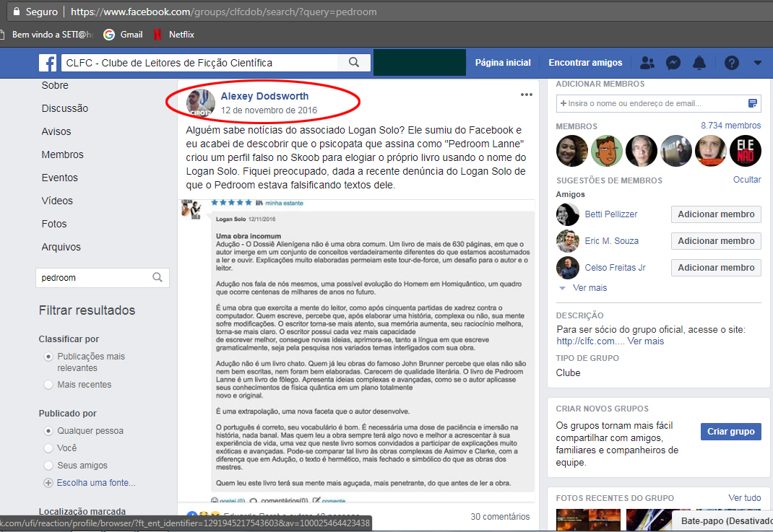Screen dimensions: 773x532
Task: Open the Bate-papo chat bar
Action: pos(722,520)
